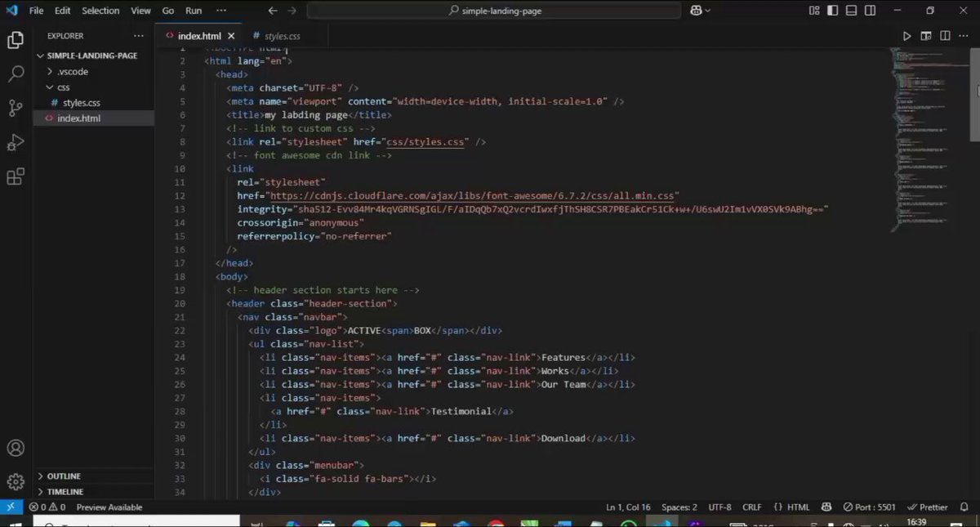Change the HTML language mode
The height and width of the screenshot is (527, 980).
[x=792, y=507]
